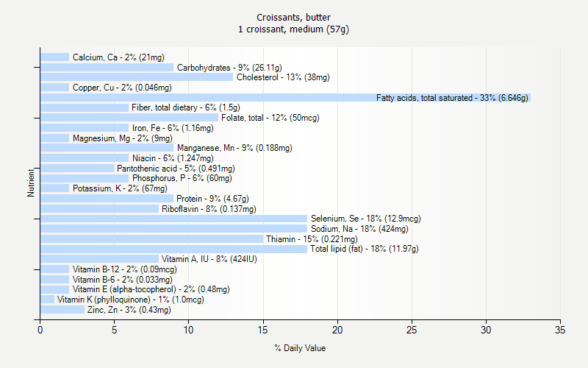This screenshot has height=368, width=588.
Task: Click the 'Niacin - 6% (1.247mg)' label
Action: point(173,158)
